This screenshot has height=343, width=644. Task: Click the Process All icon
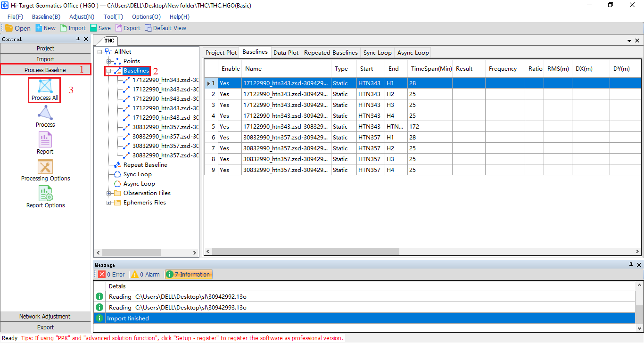click(45, 87)
